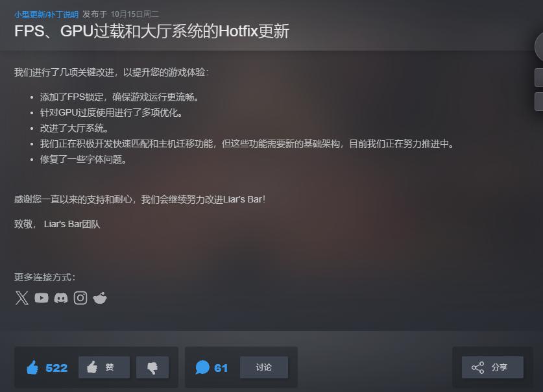This screenshot has width=543, height=392.
Task: Rate up with the 赞 button
Action: [104, 367]
